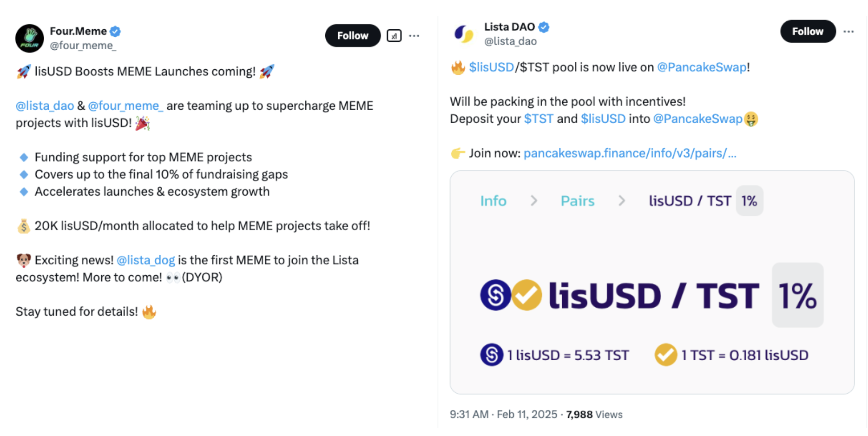Follow the Four.Meme account

tap(352, 36)
